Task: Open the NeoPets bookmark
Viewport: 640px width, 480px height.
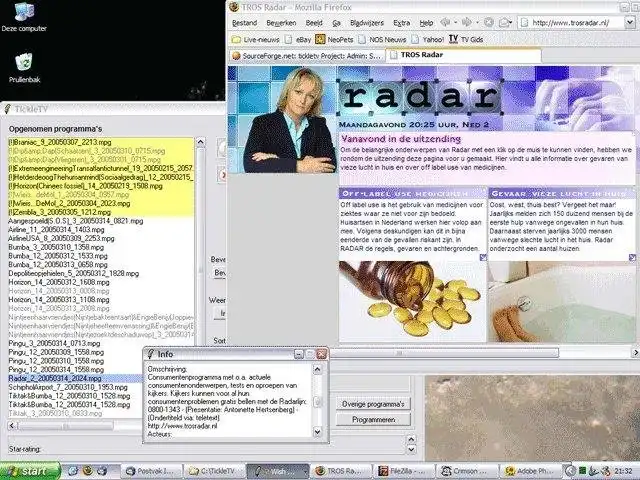Action: [x=334, y=39]
